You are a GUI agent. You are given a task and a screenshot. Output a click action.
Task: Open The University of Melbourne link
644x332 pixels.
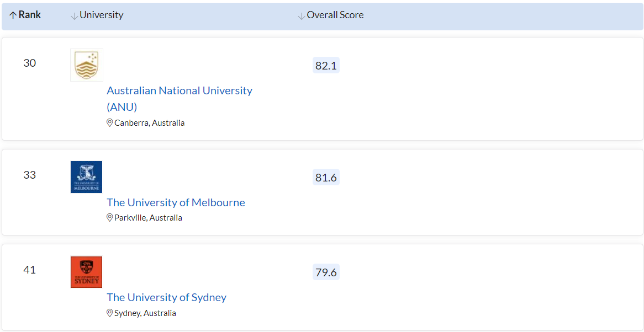coord(176,202)
